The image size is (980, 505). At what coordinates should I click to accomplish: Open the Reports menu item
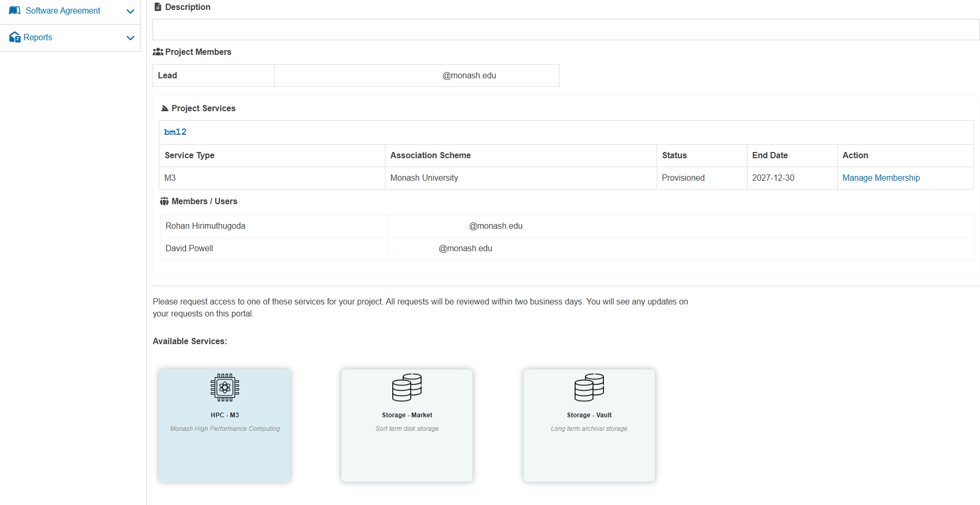38,37
